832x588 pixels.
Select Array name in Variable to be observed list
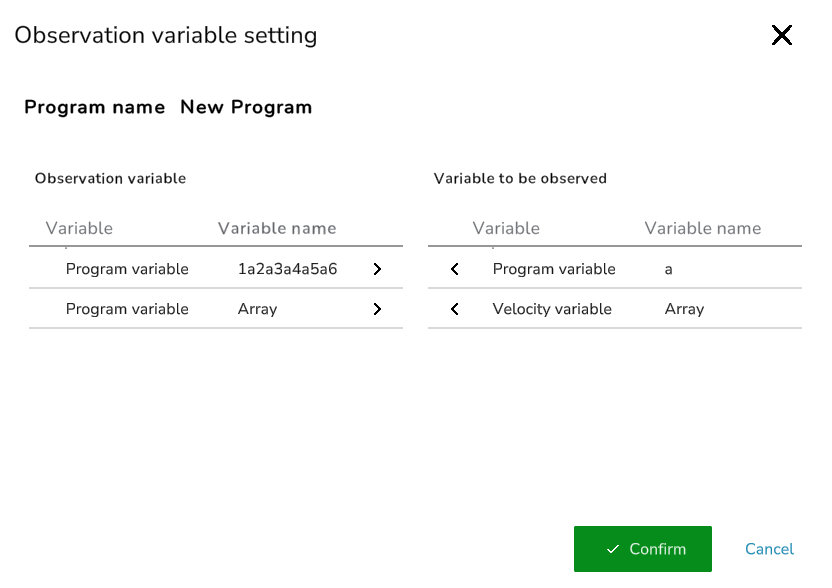coord(685,309)
